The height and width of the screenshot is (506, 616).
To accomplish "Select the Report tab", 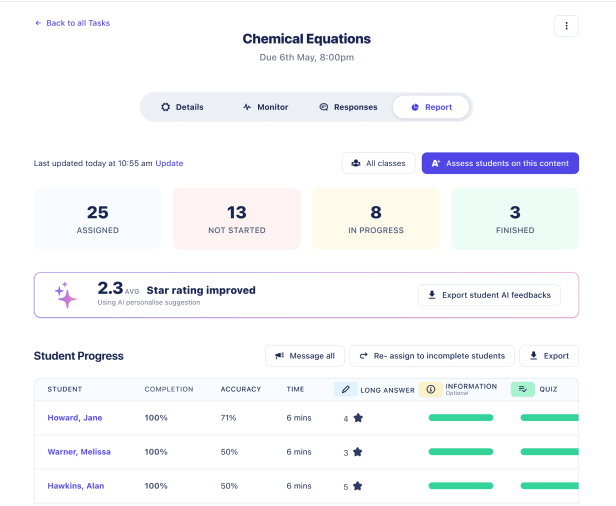I will (431, 107).
